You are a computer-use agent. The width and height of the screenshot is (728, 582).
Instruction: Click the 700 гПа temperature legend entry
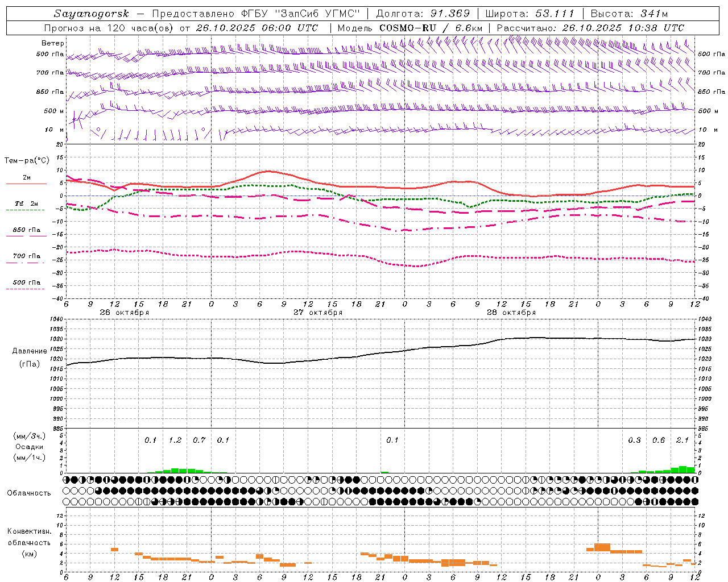click(x=27, y=256)
